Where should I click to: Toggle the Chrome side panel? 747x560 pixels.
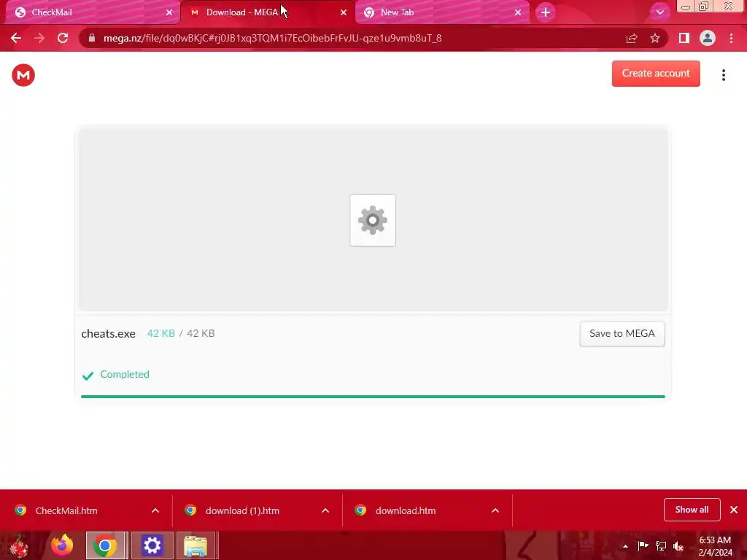coord(684,38)
